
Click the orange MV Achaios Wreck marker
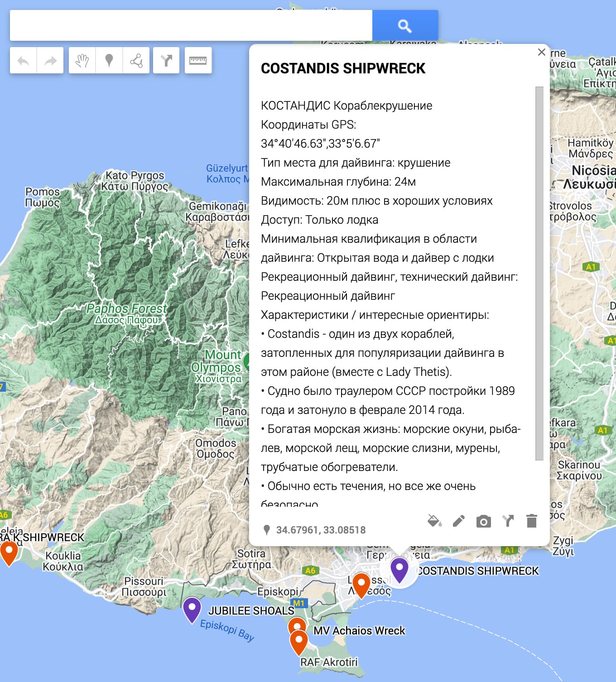pyautogui.click(x=297, y=627)
